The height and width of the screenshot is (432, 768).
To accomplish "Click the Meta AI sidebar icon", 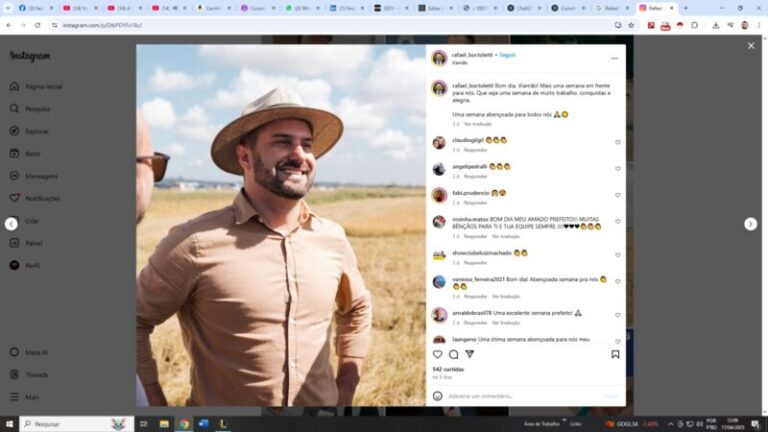I will tap(14, 353).
